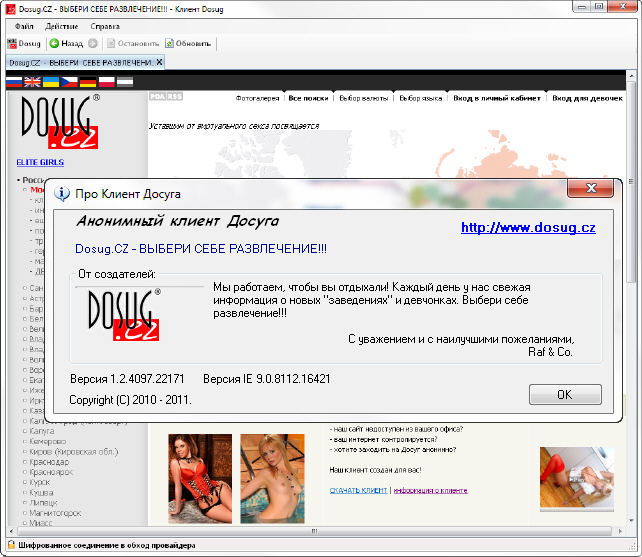Switch language with the Polish flag
Image resolution: width=642 pixels, height=557 pixels.
106,82
